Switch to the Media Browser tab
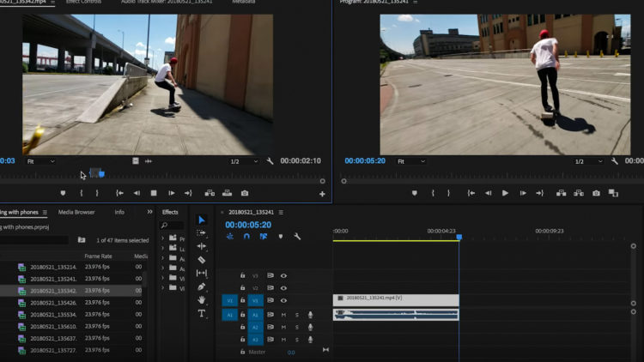Viewport: 644px width, 362px height. pos(76,212)
